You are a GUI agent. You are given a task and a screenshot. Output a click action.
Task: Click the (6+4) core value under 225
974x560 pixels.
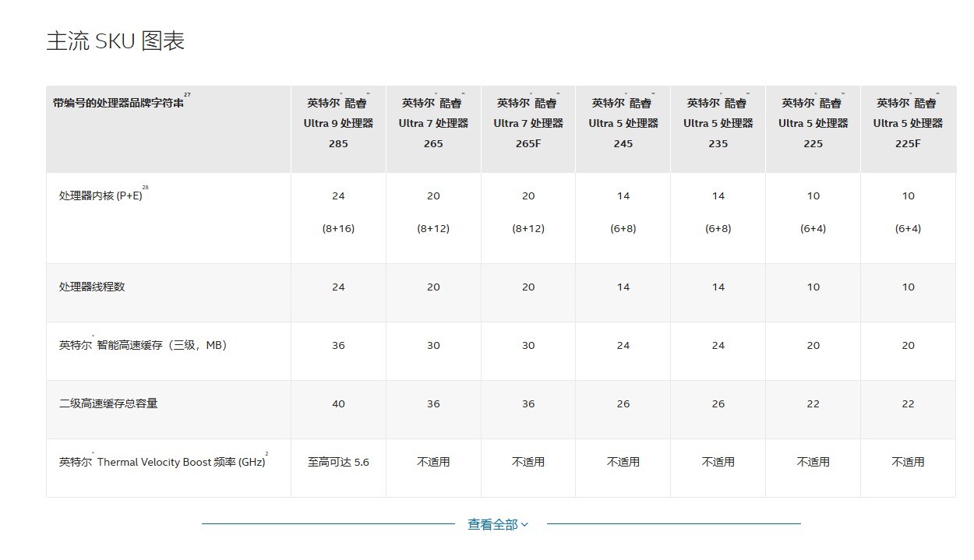point(813,228)
